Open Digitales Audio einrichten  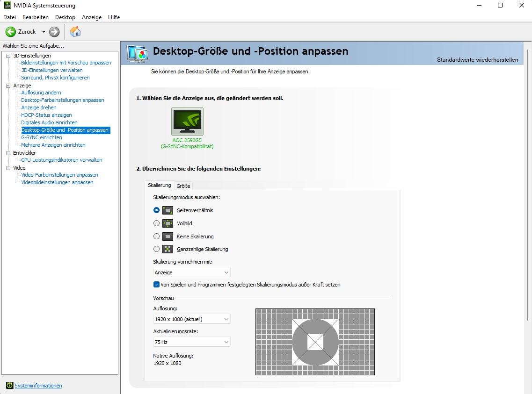point(49,122)
